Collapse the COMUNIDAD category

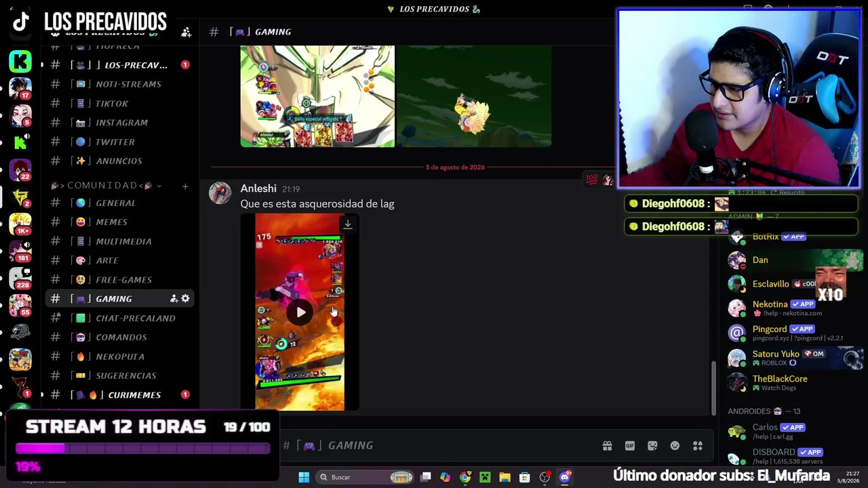(104, 186)
